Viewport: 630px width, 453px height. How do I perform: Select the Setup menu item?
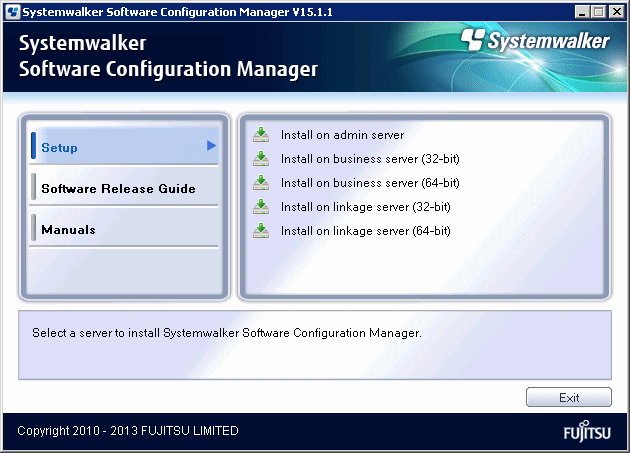click(124, 146)
